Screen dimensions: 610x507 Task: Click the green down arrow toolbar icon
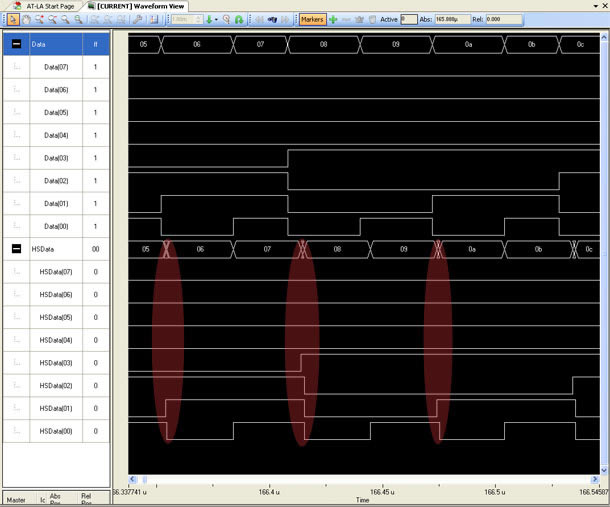click(208, 19)
